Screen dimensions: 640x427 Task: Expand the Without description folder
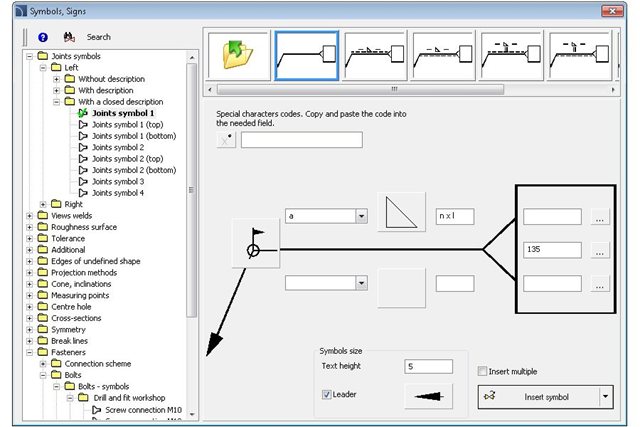tap(56, 79)
